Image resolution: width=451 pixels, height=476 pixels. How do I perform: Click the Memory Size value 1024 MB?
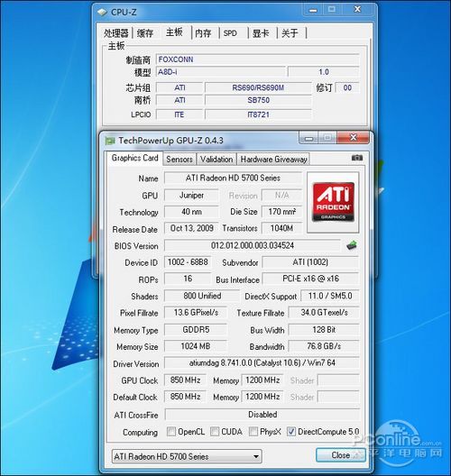tap(196, 346)
